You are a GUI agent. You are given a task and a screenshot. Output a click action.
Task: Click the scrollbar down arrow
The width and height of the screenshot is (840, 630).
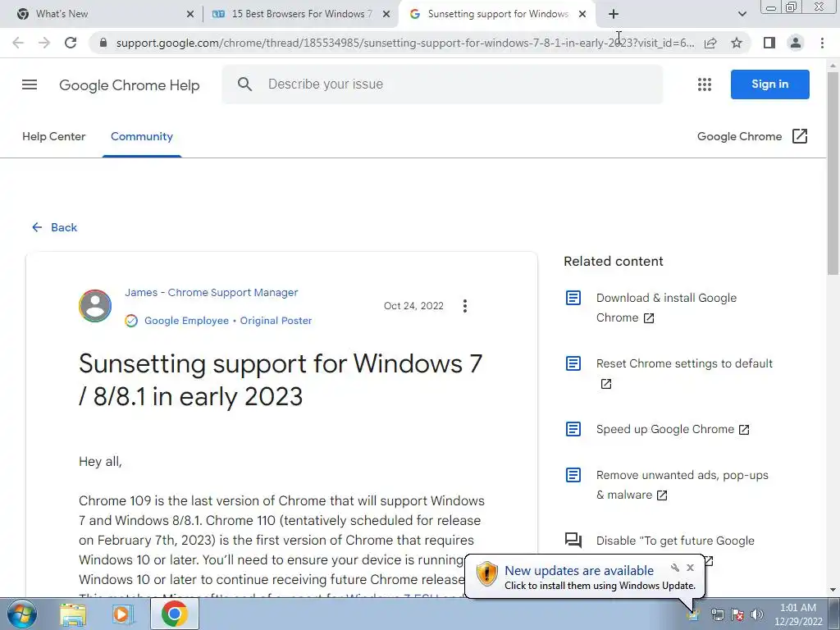coord(833,590)
